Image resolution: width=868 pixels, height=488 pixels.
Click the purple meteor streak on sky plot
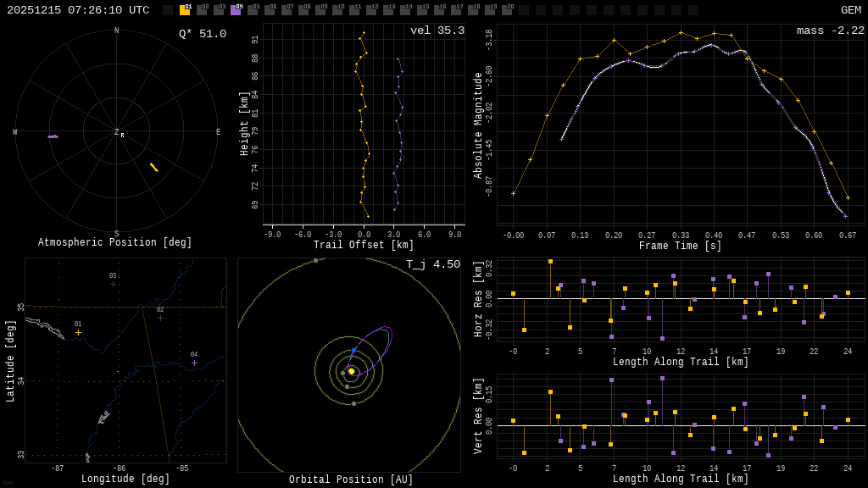point(53,136)
